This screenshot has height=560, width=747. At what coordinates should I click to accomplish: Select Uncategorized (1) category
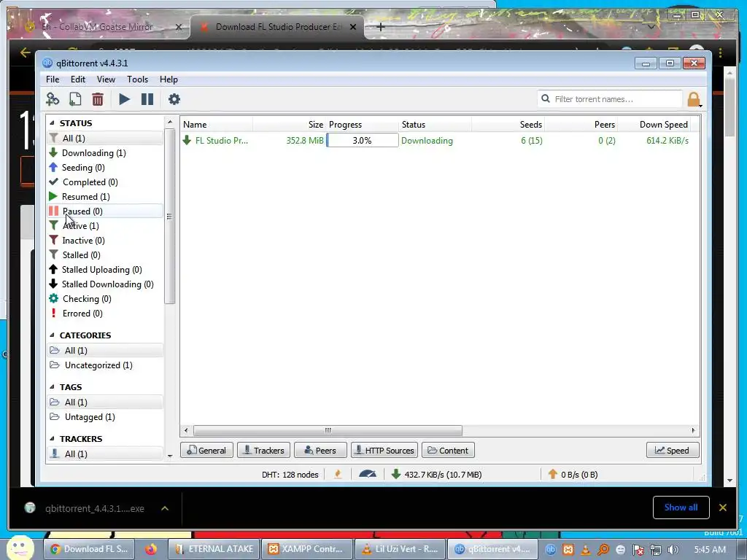coord(98,365)
